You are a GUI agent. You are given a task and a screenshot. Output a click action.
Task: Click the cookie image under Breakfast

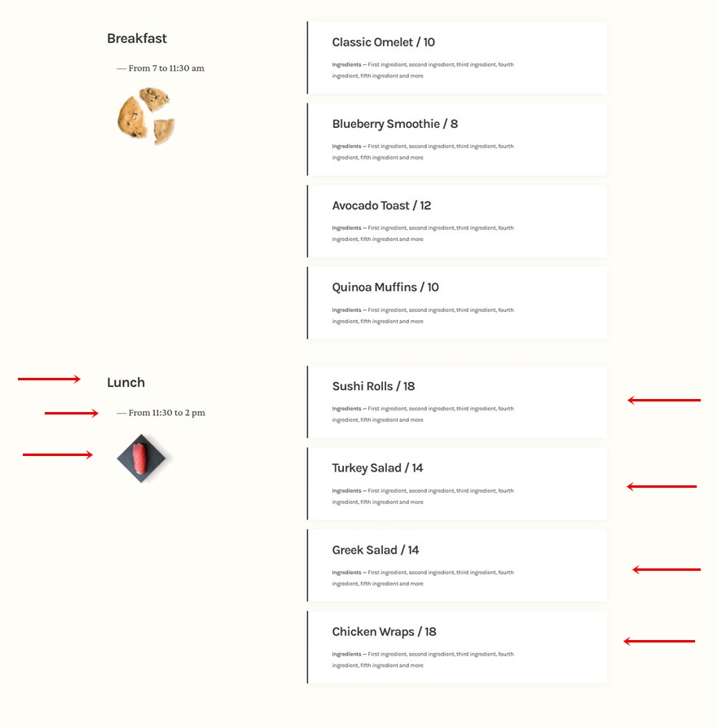(x=147, y=116)
